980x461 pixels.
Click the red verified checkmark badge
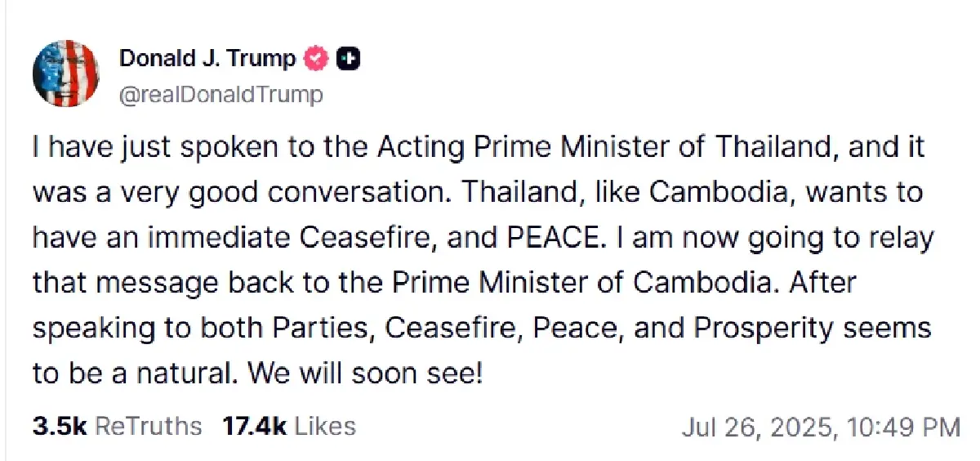[x=316, y=59]
